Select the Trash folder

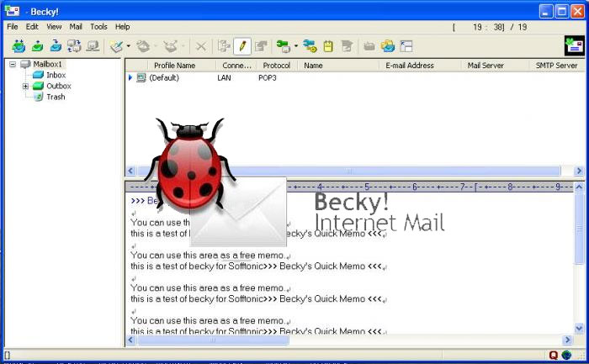56,97
